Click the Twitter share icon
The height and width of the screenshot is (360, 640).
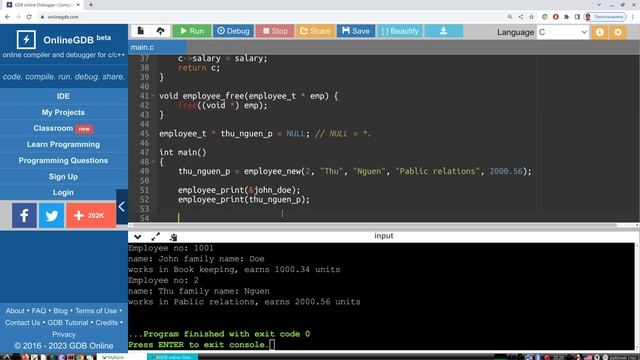pyautogui.click(x=51, y=215)
